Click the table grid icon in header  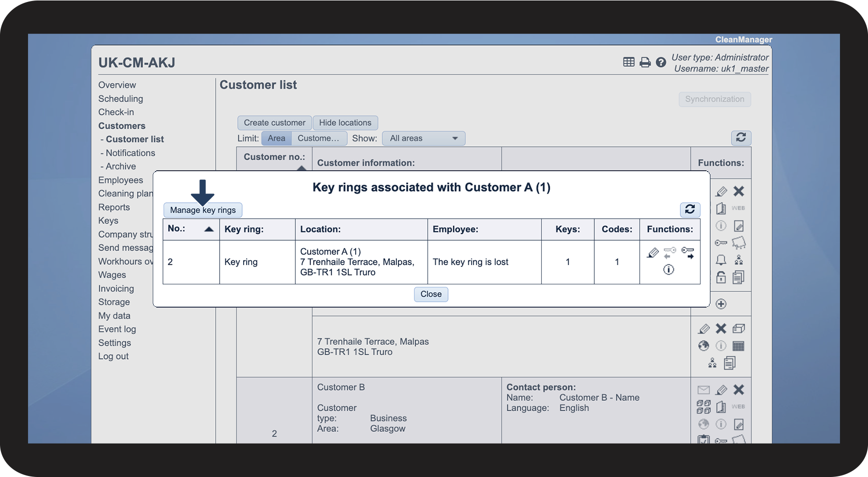coord(629,62)
